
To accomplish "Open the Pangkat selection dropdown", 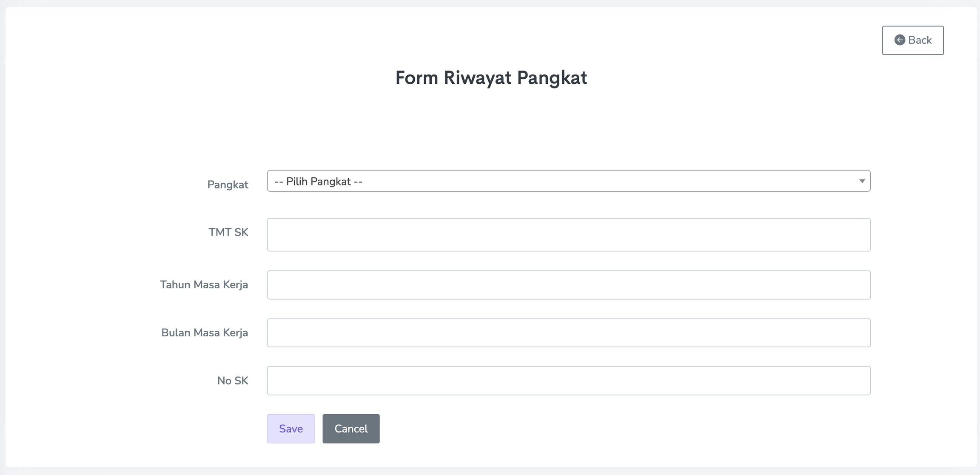I will [x=568, y=181].
